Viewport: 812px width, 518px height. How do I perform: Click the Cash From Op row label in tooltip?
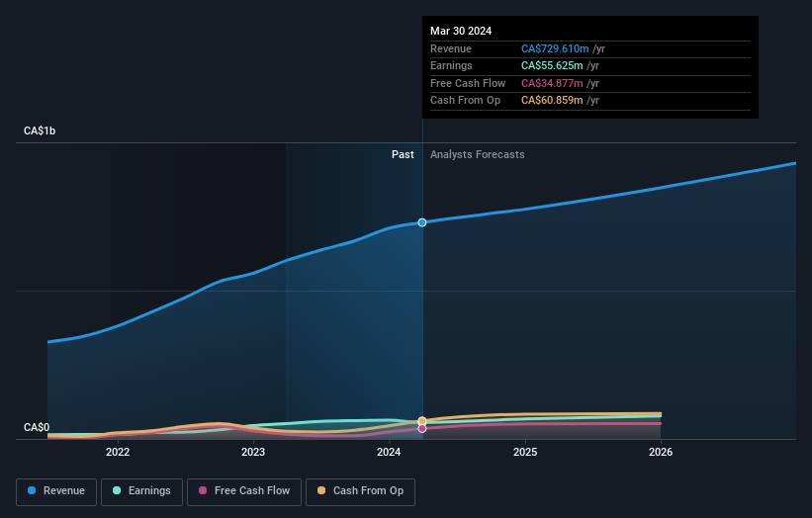pyautogui.click(x=466, y=101)
